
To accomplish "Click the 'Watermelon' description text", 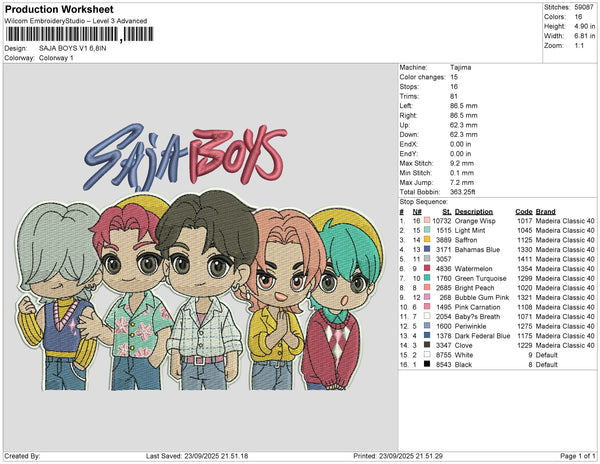I will pyautogui.click(x=473, y=269).
